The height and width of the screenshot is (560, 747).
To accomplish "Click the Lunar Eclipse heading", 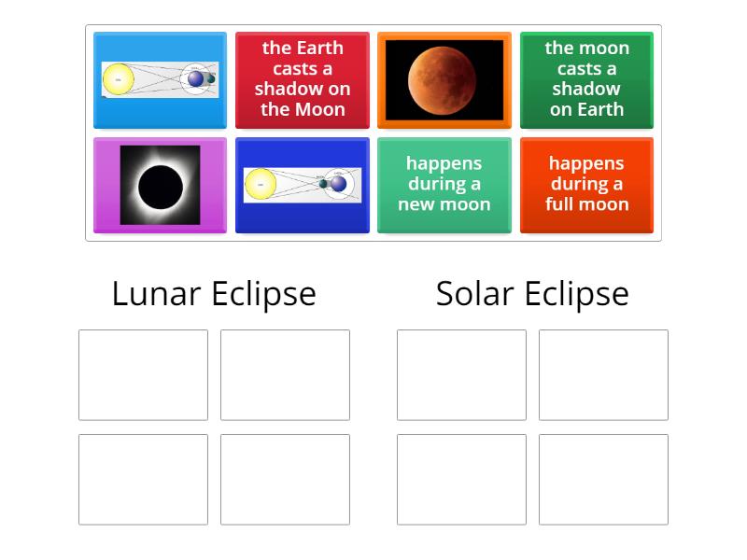I will tap(214, 293).
